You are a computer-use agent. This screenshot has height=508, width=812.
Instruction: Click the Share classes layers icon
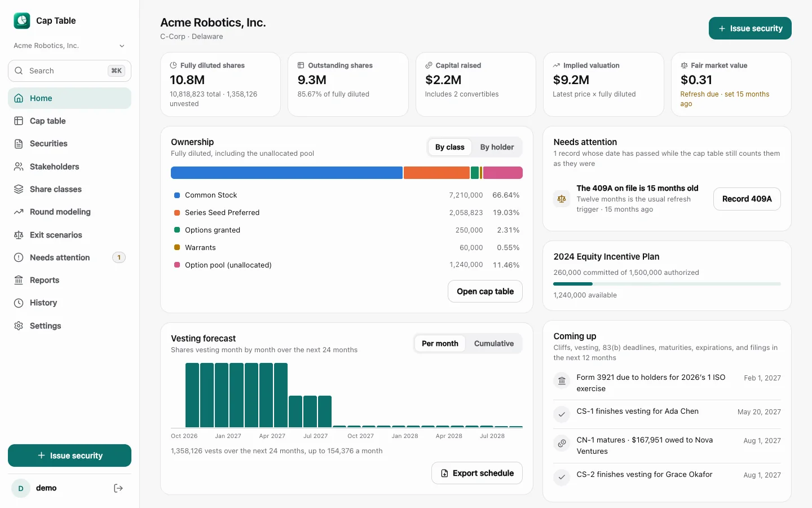tap(19, 189)
